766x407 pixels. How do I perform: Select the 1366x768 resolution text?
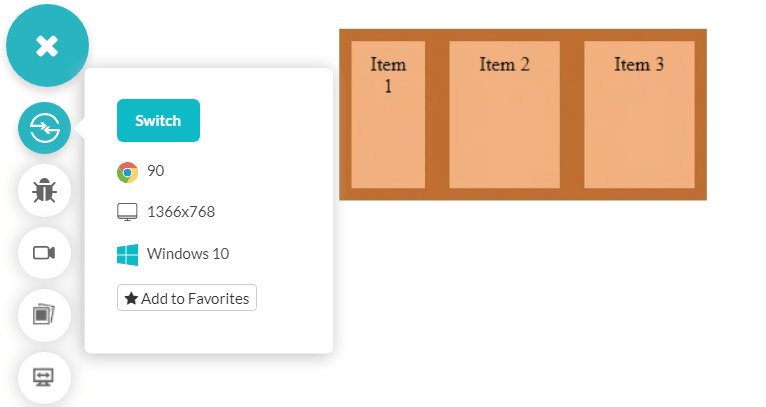click(181, 212)
